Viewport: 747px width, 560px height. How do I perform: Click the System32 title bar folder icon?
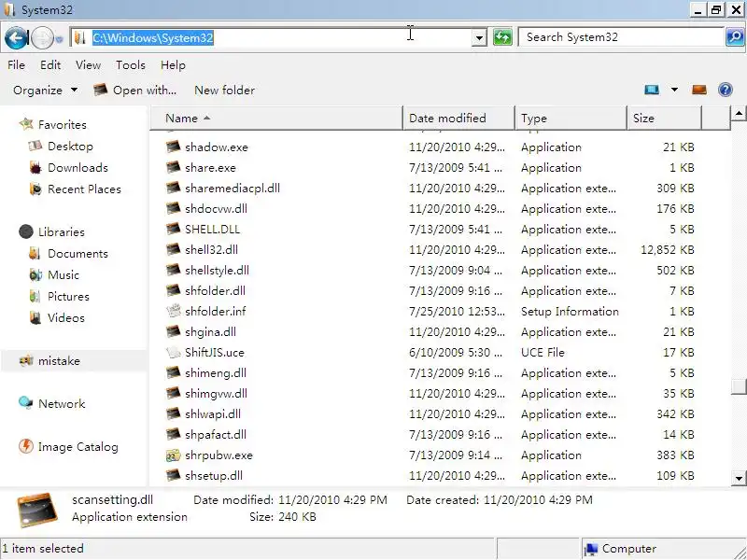pos(9,9)
